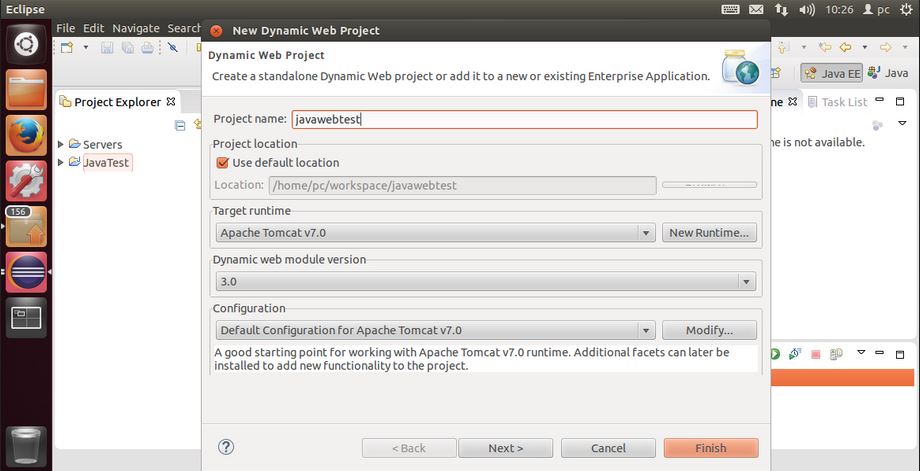Open the New wizard dropdown arrow

[86, 48]
